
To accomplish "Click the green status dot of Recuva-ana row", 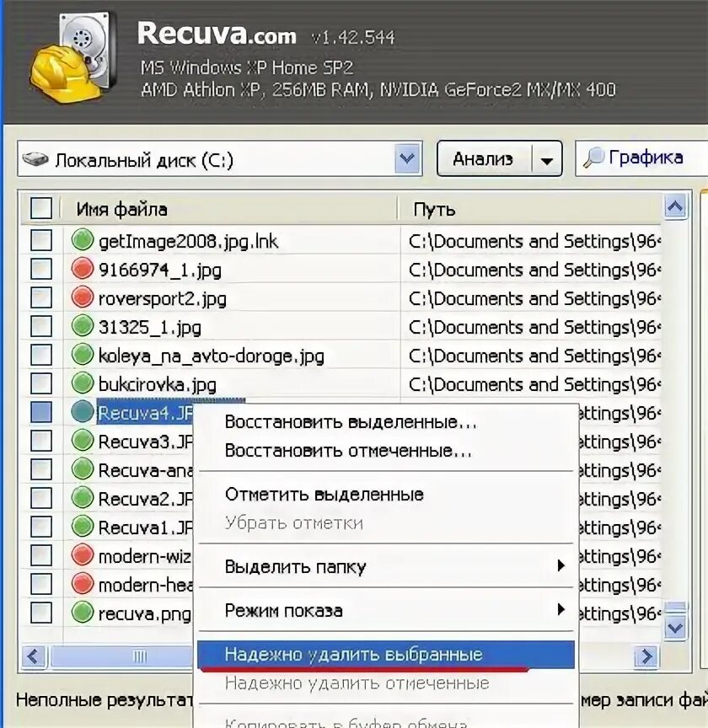I will (83, 469).
